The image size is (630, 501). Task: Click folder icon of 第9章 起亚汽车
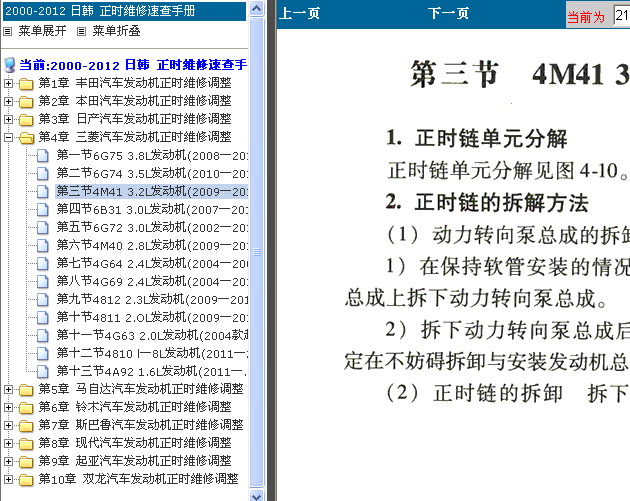coord(26,462)
